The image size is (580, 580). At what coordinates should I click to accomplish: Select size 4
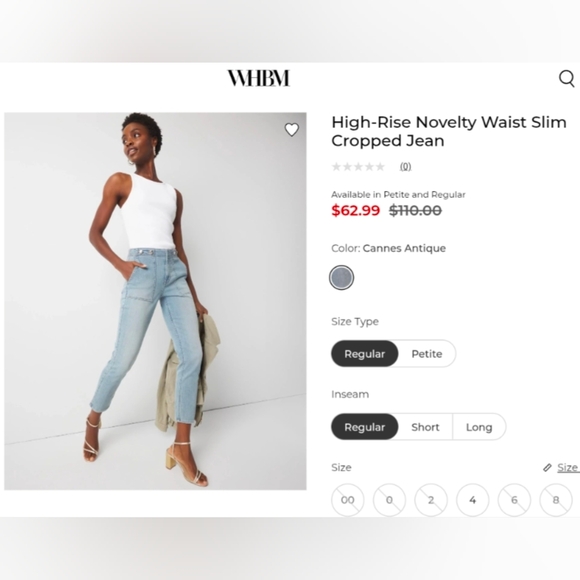click(473, 500)
